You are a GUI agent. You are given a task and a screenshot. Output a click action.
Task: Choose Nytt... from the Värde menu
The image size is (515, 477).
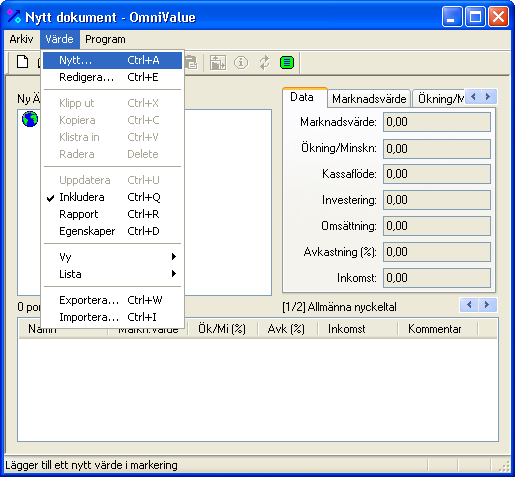coord(112,60)
